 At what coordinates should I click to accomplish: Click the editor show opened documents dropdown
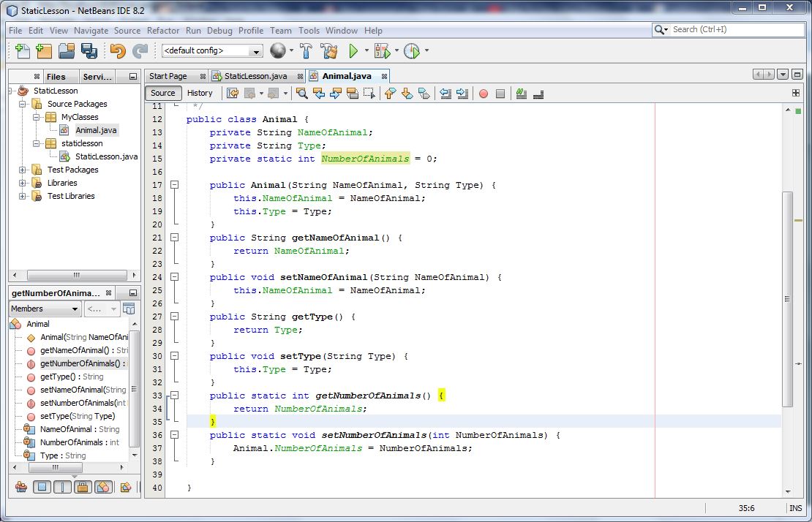[x=783, y=75]
